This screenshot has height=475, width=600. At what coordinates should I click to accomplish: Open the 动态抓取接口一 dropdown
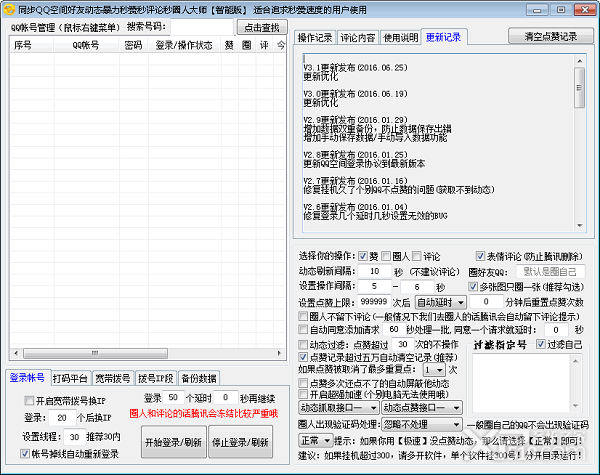point(339,408)
